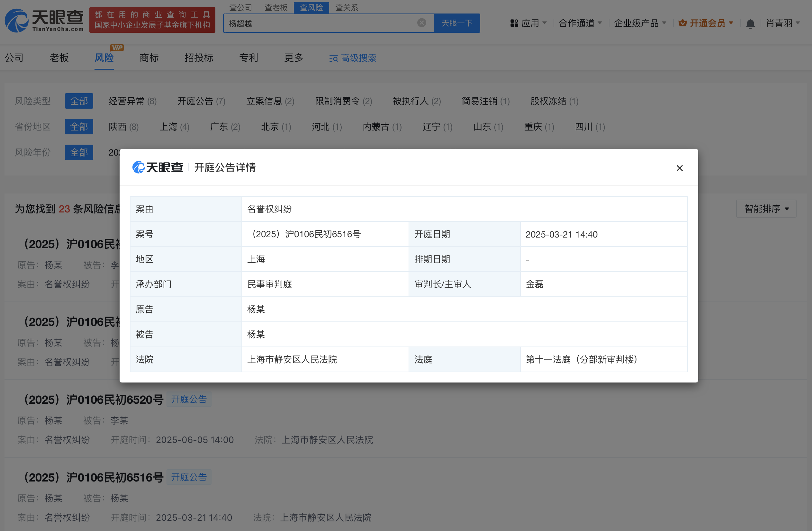Click the 天眼一下 search button
812x531 pixels.
[x=456, y=23]
